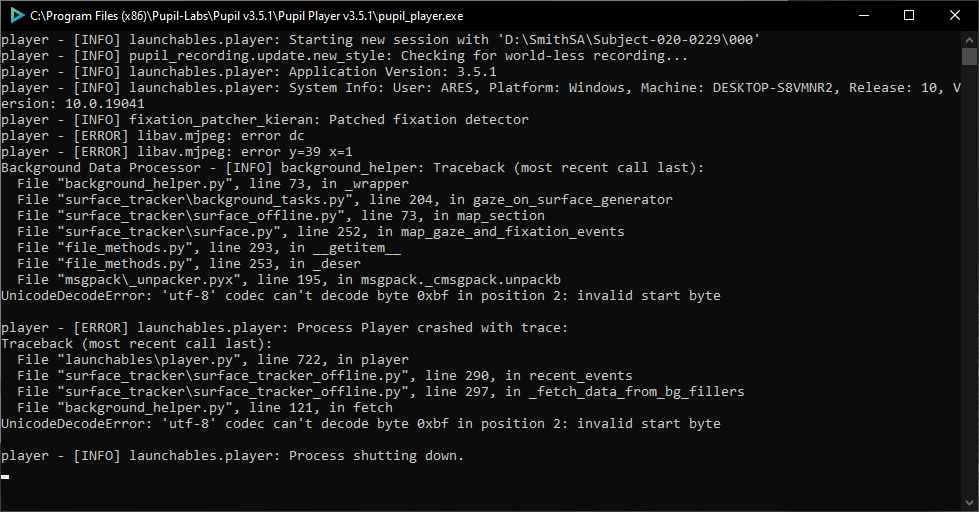
Task: Click empty scrollbar track below the thumb
Action: (969, 281)
